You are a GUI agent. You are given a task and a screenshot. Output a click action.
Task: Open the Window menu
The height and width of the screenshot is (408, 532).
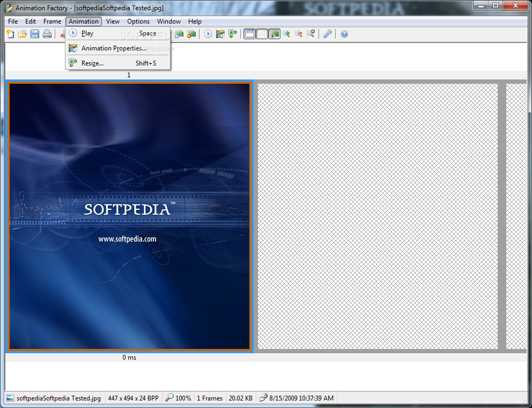coord(168,21)
